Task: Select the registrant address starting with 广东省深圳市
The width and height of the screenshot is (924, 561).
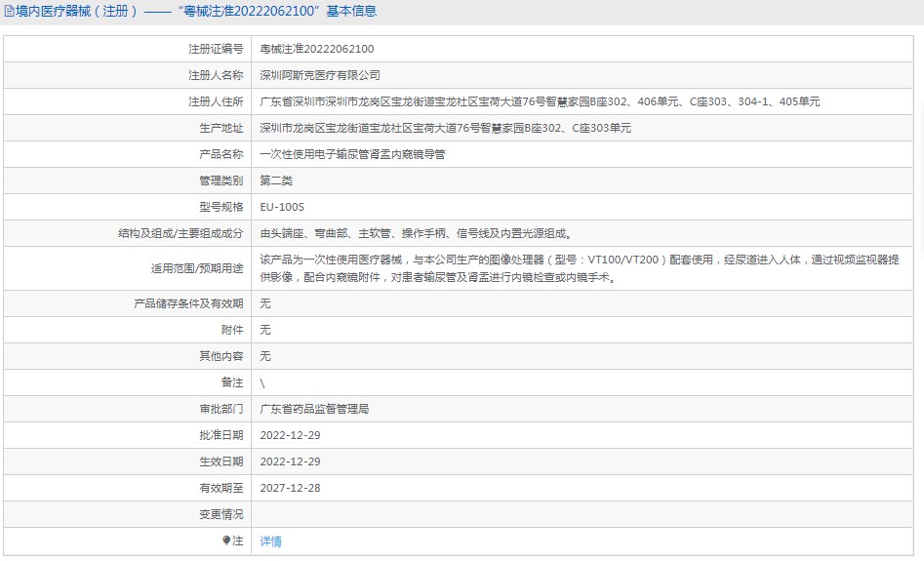Action: point(540,101)
